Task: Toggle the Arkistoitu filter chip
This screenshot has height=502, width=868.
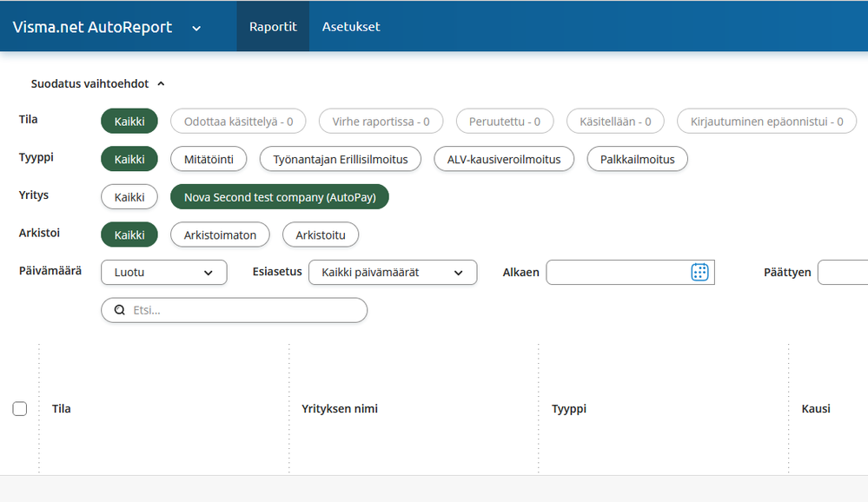Action: click(321, 234)
